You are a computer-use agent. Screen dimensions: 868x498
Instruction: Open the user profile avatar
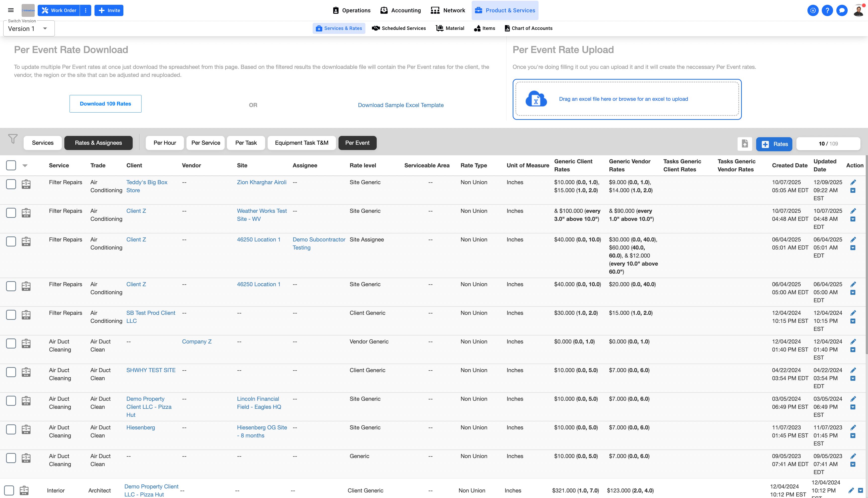click(x=858, y=10)
